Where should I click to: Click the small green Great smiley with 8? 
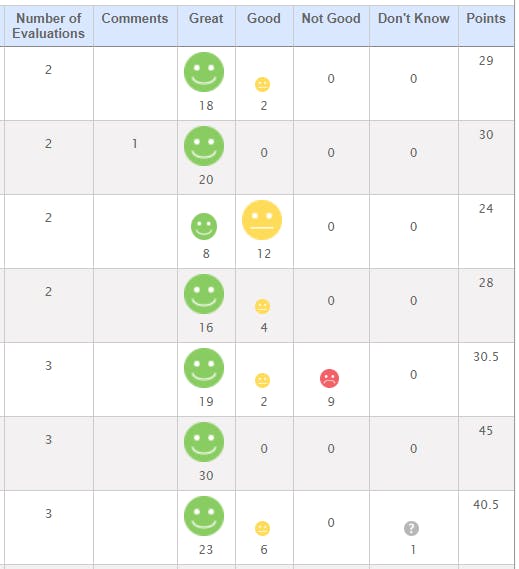(204, 226)
